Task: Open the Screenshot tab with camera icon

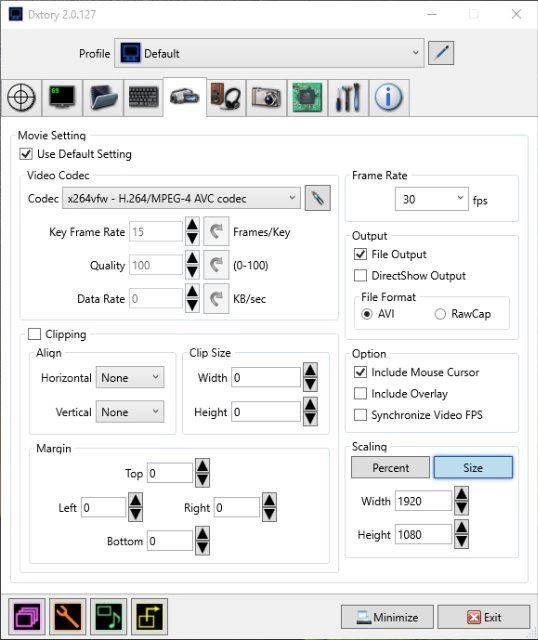Action: (x=267, y=98)
